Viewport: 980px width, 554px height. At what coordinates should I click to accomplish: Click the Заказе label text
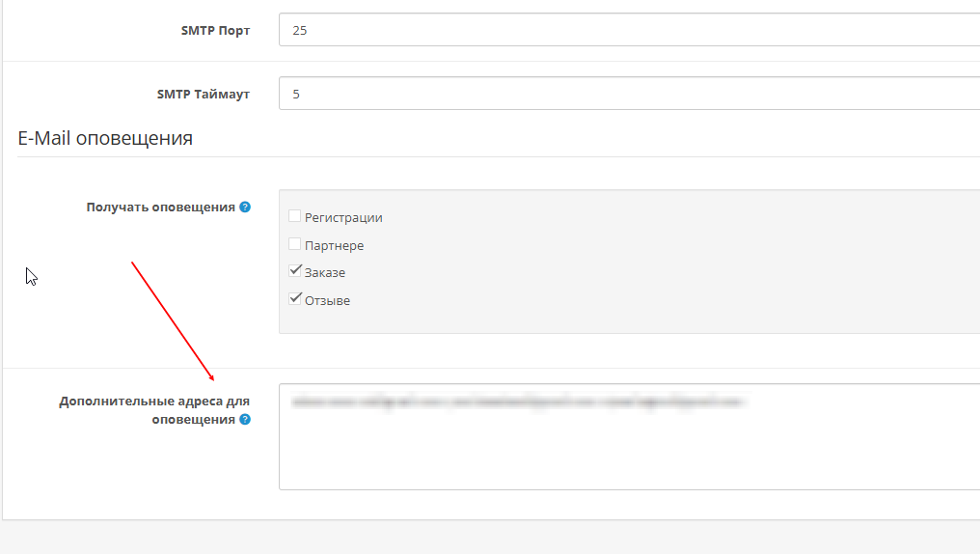(325, 273)
